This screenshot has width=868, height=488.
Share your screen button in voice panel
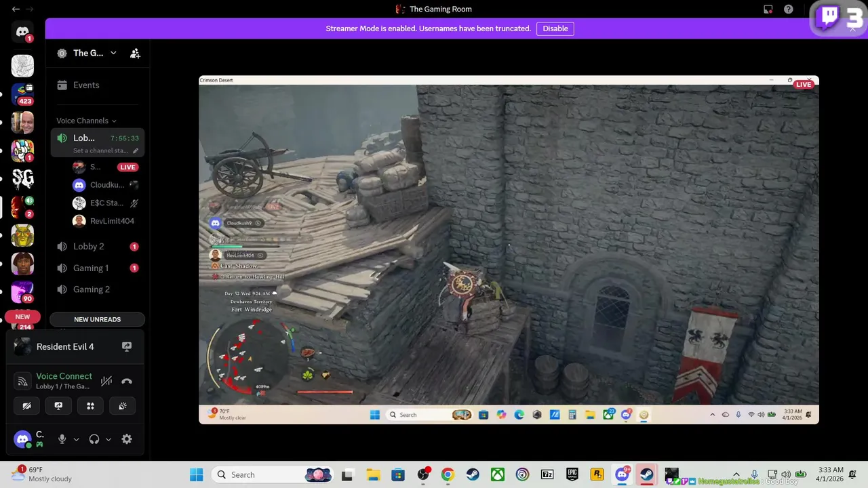(x=58, y=406)
